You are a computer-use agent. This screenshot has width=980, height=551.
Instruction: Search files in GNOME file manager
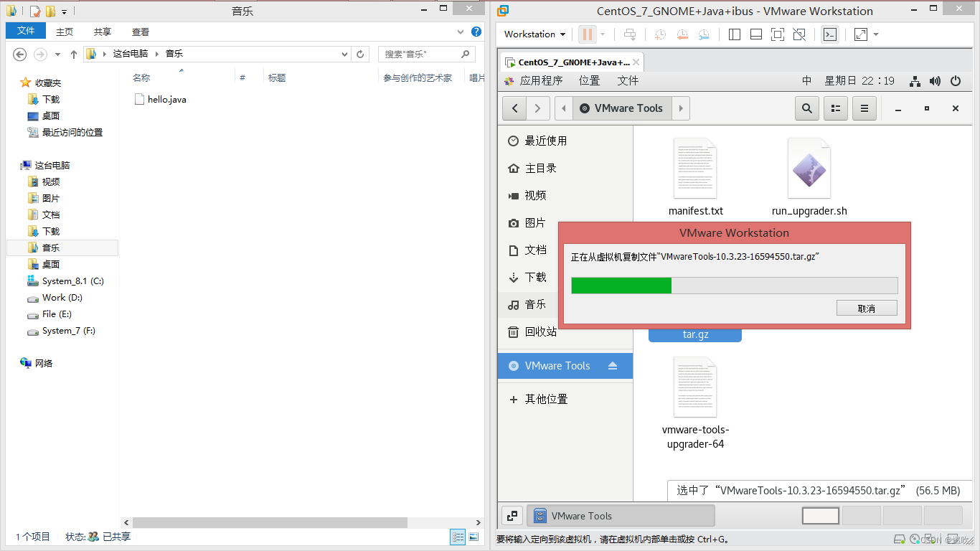point(807,108)
